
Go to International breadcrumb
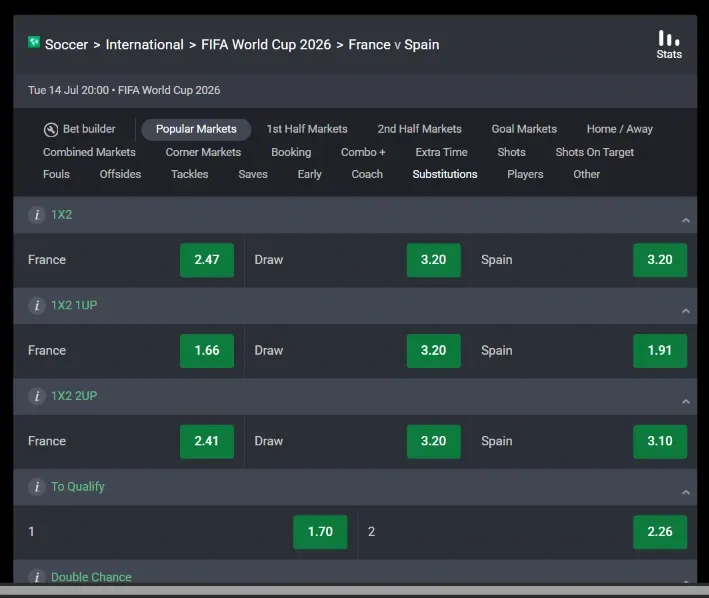(145, 45)
